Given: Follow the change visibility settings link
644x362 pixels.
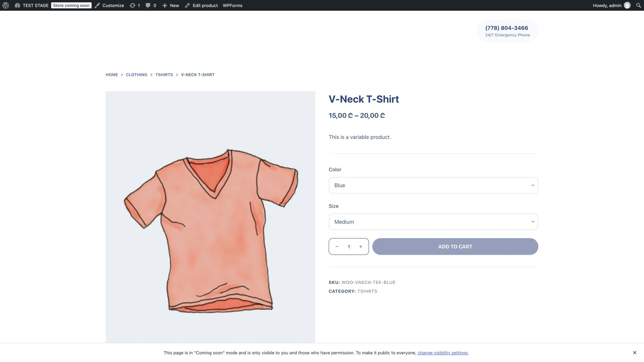Looking at the screenshot, I should (x=442, y=353).
